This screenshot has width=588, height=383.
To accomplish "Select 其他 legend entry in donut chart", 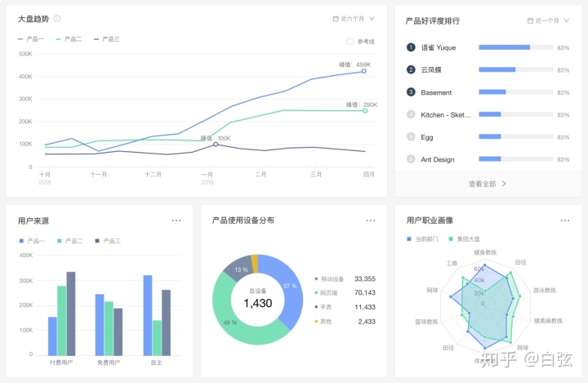I will (323, 322).
